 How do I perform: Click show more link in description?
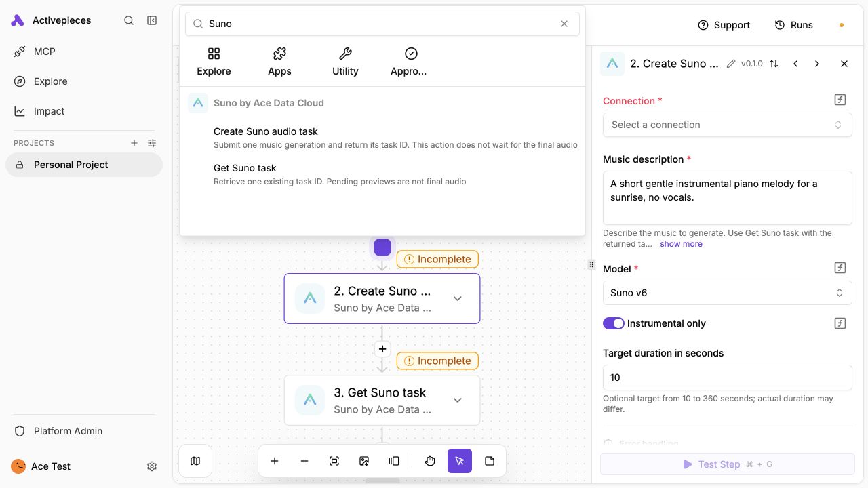click(681, 244)
